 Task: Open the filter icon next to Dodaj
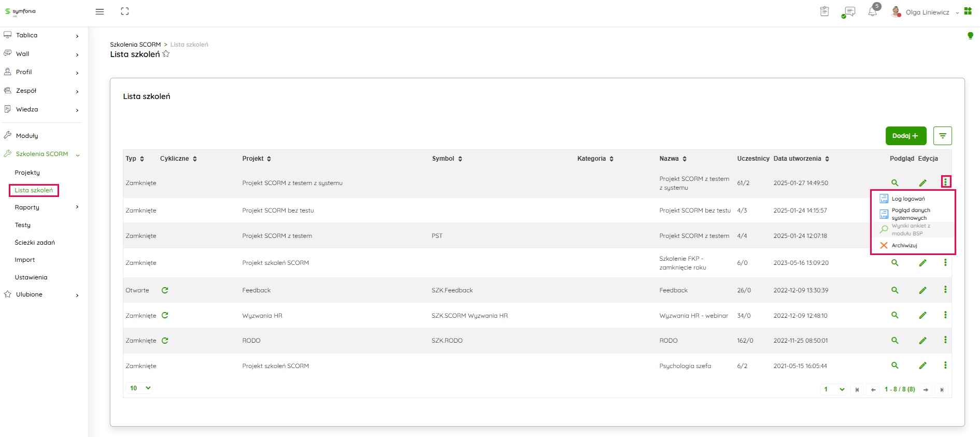(x=942, y=136)
